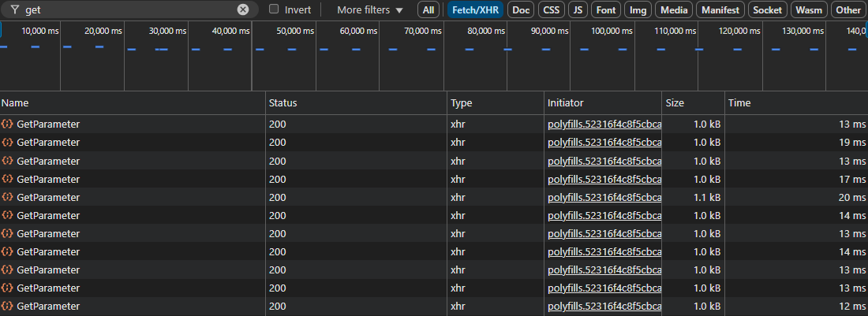Click the XHR icon of last GetParameter row
868x316 pixels.
click(7, 306)
